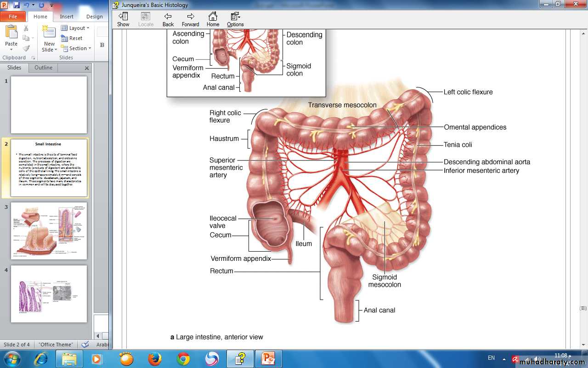Go Back in the histology viewer
Screen dimensions: 588x368
point(168,19)
